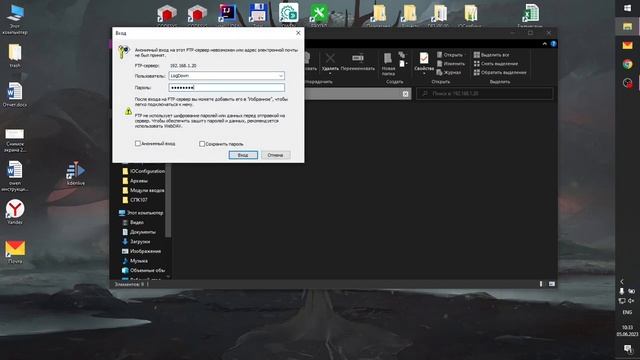This screenshot has width=640, height=360.
Task: Open Видео in Explorer navigation pane
Action: pyautogui.click(x=133, y=222)
